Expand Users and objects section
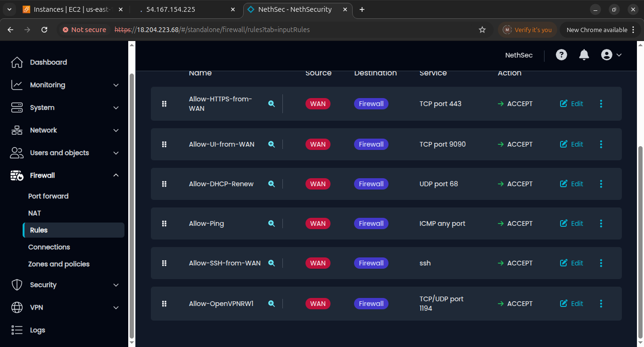644x347 pixels. point(65,153)
